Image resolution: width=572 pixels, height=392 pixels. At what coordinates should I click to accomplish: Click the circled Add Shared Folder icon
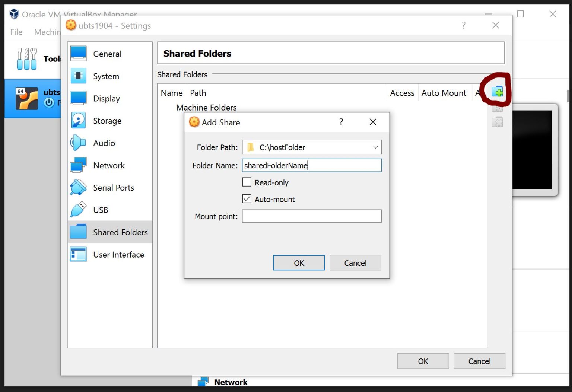pos(498,91)
